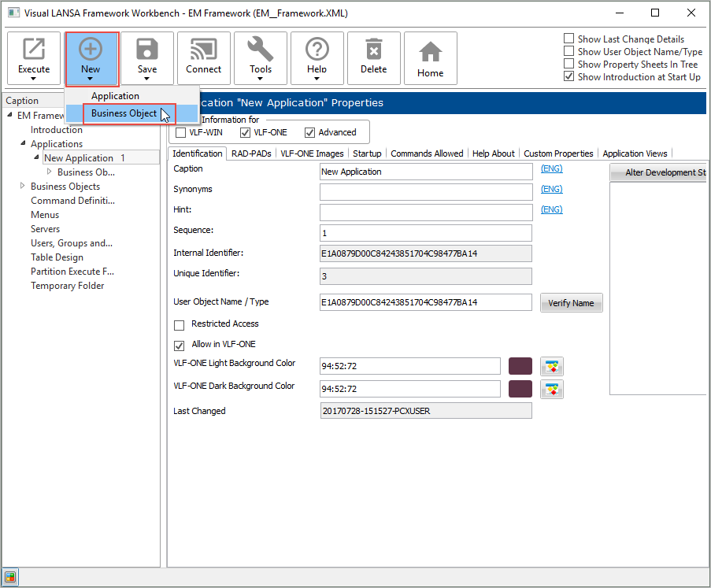This screenshot has height=588, width=711.
Task: Go to Home via house icon
Action: click(x=431, y=53)
